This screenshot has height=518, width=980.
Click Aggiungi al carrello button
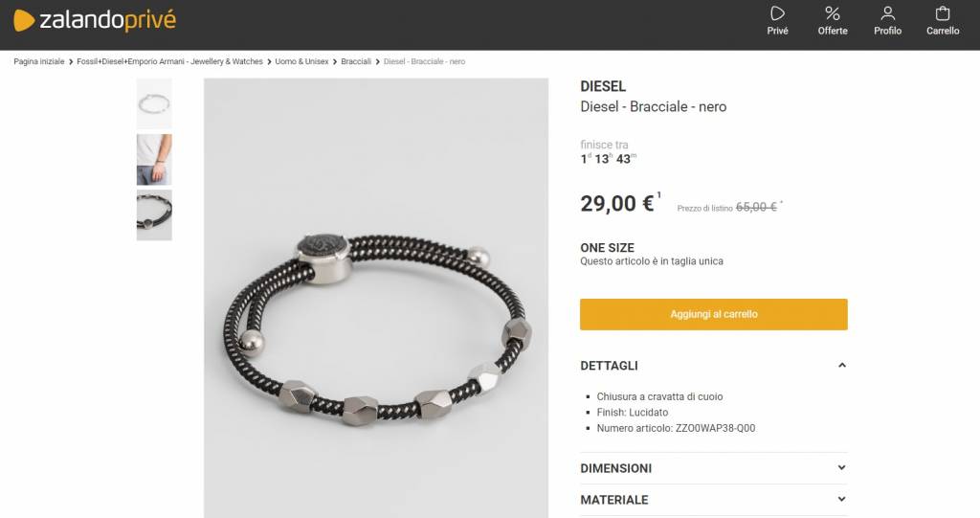(x=714, y=314)
